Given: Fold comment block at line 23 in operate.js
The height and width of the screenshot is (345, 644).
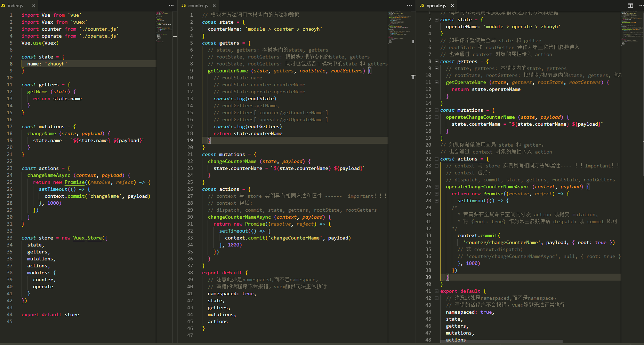Looking at the screenshot, I should coord(436,166).
